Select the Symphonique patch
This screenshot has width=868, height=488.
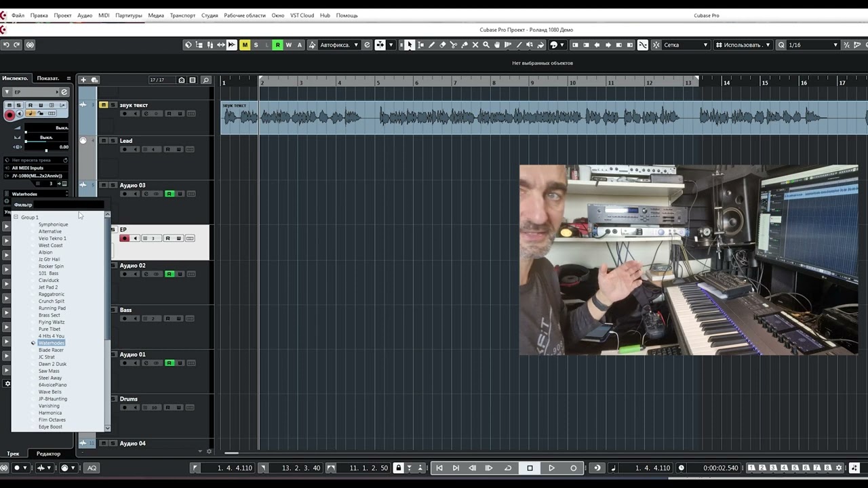tap(53, 224)
